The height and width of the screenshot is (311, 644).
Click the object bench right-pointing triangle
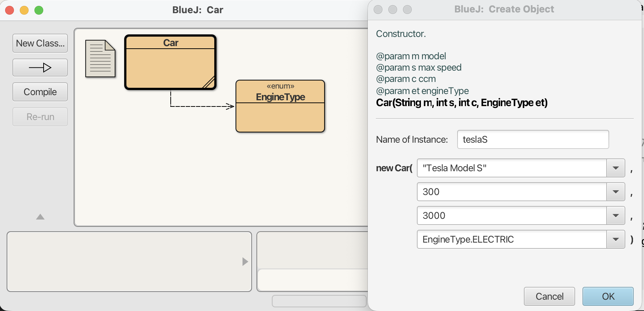pos(245,262)
